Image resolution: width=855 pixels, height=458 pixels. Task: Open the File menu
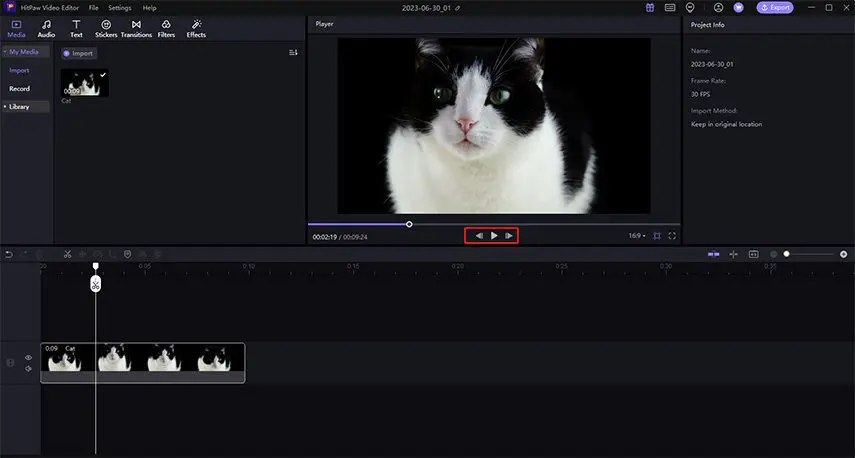tap(93, 7)
